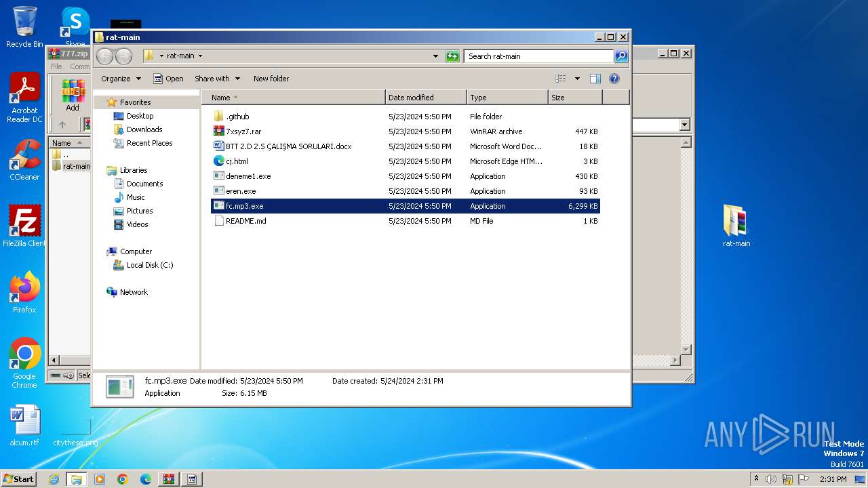
Task: Launch Firefox from desktop
Action: point(24,292)
